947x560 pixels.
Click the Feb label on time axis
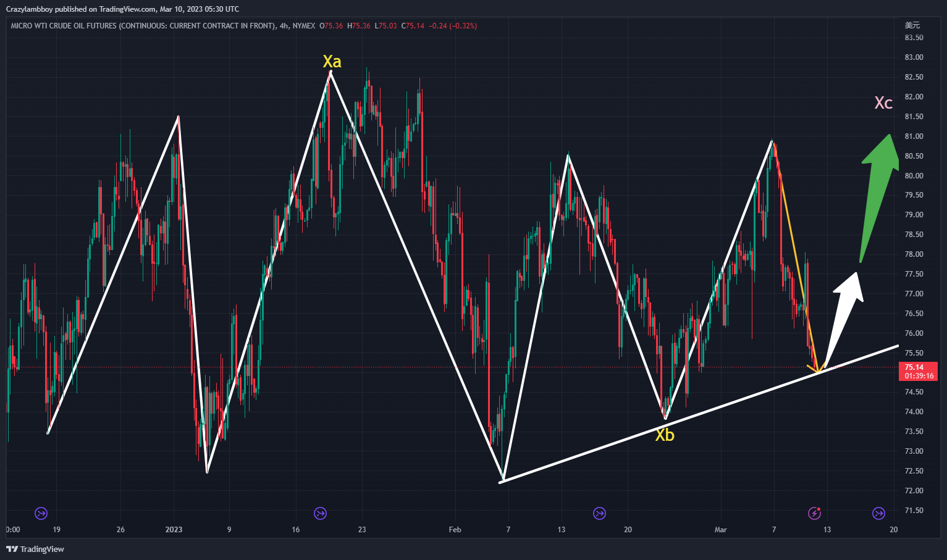(x=455, y=530)
